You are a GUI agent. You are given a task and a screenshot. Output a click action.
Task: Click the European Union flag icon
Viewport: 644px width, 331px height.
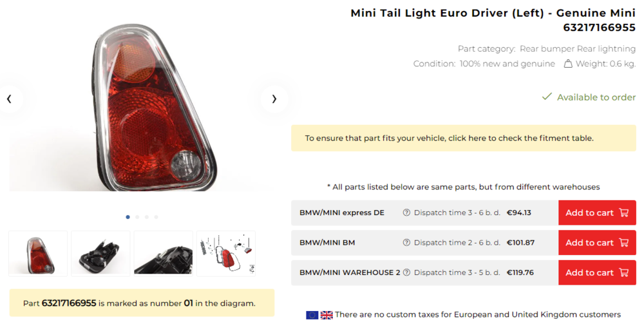(x=312, y=315)
